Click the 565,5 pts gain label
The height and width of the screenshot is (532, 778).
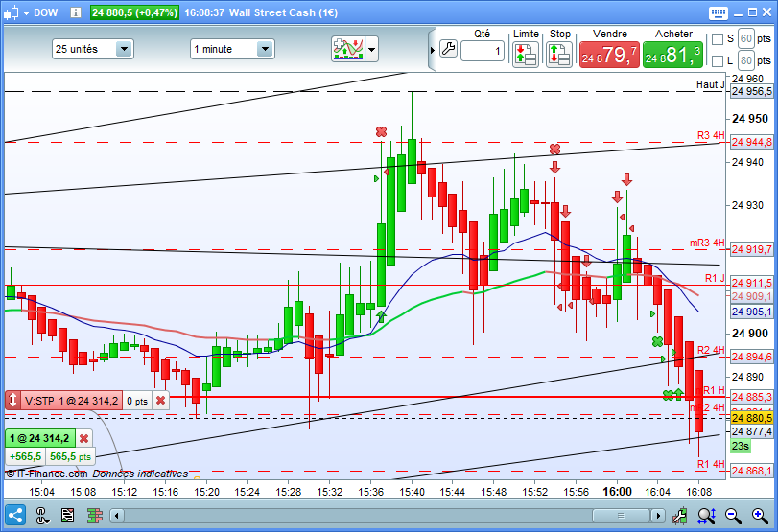click(70, 456)
